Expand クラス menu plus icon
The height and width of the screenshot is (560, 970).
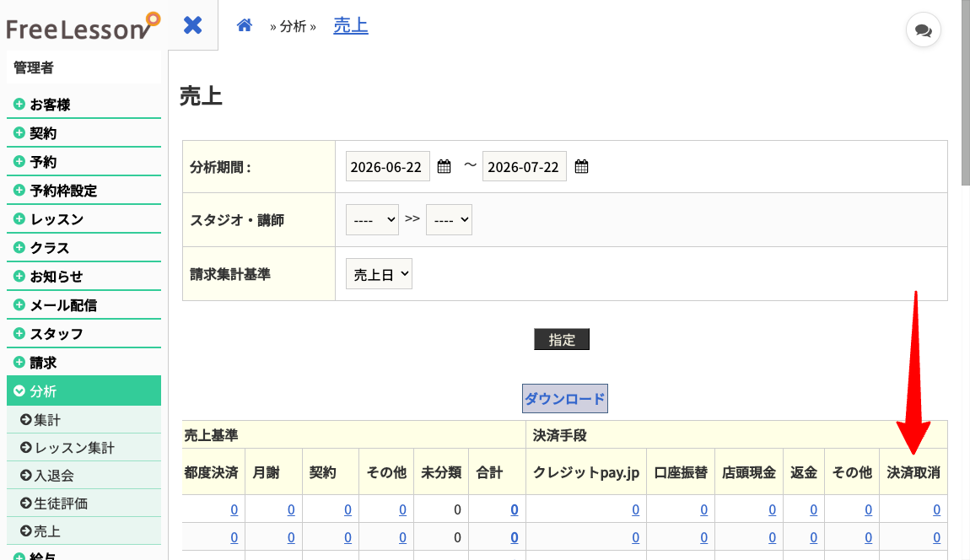click(x=19, y=247)
